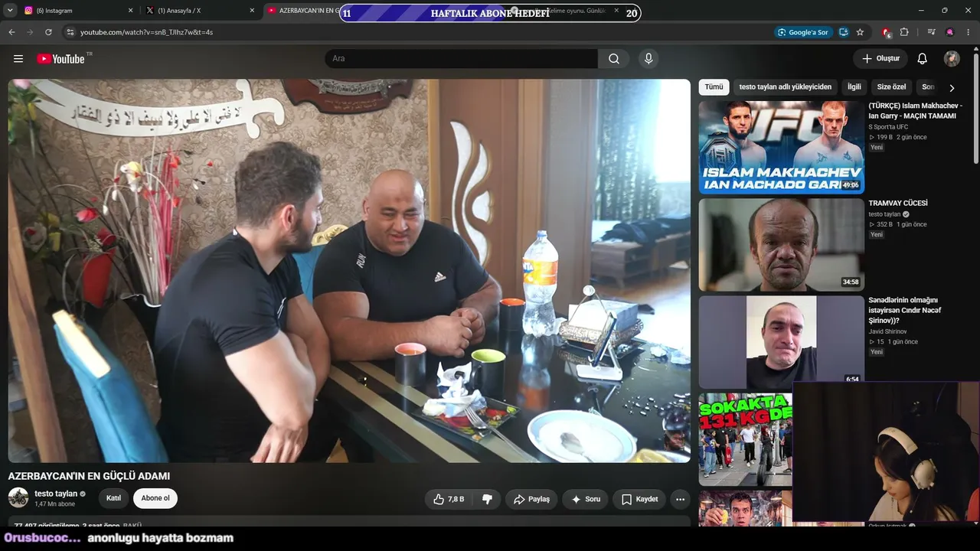
Task: Focus the YouTube Ara search field
Action: (x=461, y=59)
